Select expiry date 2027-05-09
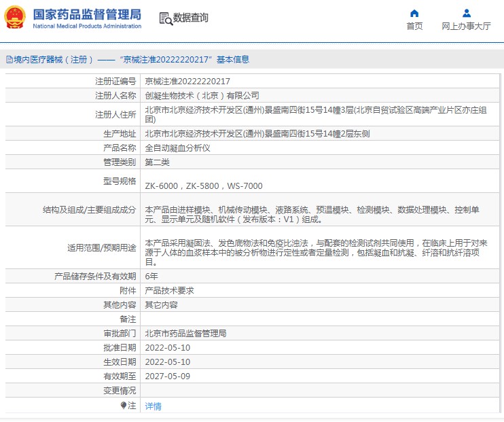This screenshot has width=504, height=422. tap(168, 376)
